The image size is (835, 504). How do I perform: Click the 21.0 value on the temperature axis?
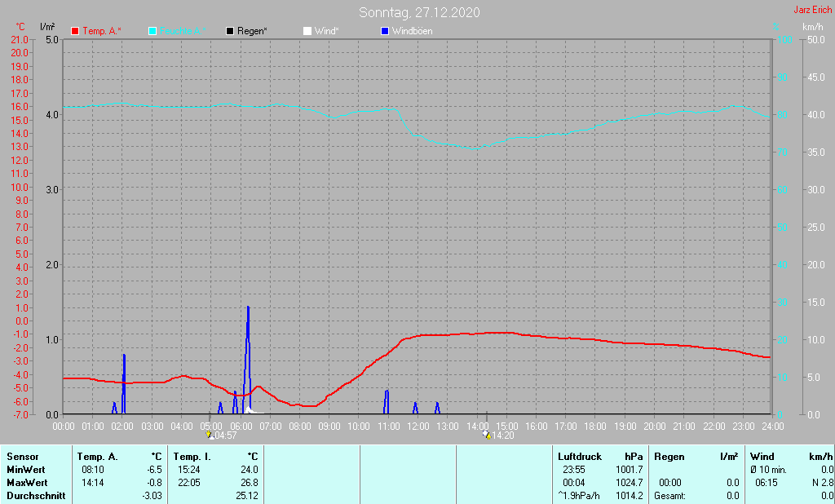tap(20, 39)
